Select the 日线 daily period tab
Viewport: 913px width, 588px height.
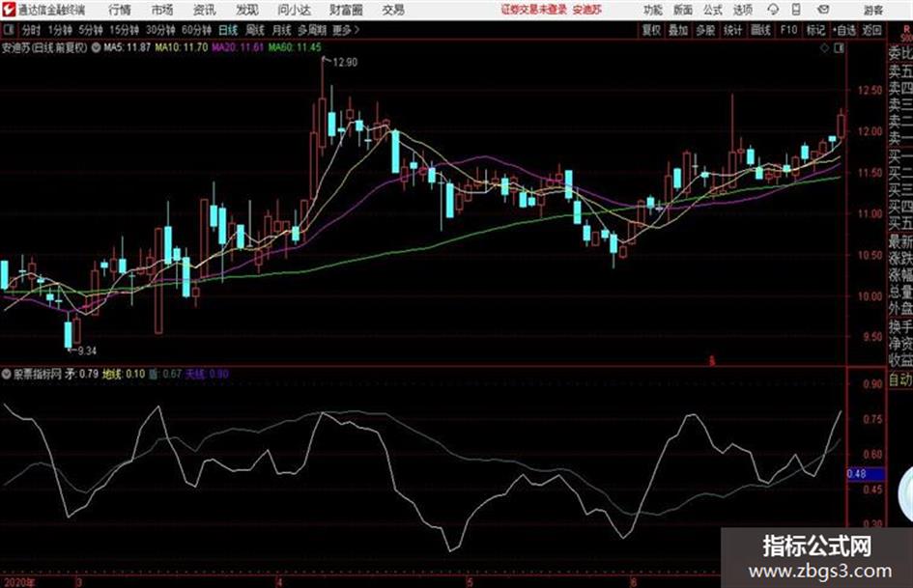(x=228, y=30)
